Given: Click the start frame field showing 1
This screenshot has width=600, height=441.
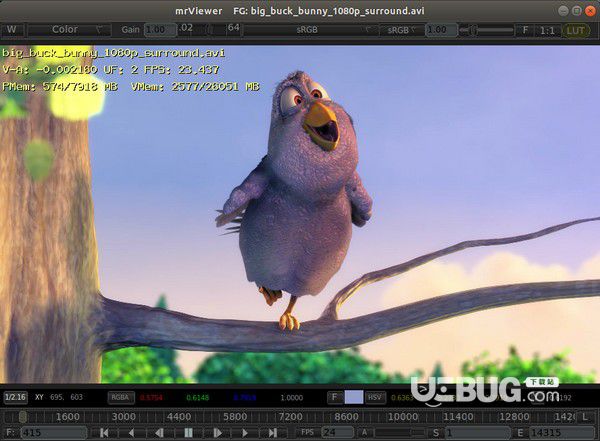Looking at the screenshot, I should (x=477, y=433).
